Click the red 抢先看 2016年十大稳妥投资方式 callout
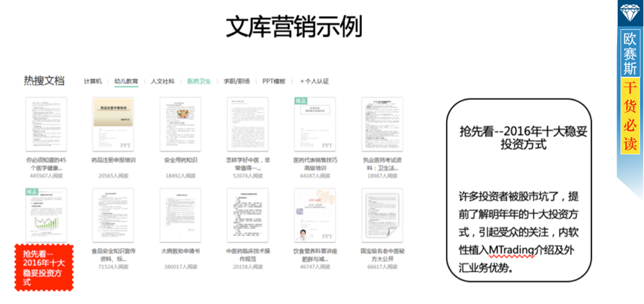Image resolution: width=644 pixels, height=304 pixels. 45,267
